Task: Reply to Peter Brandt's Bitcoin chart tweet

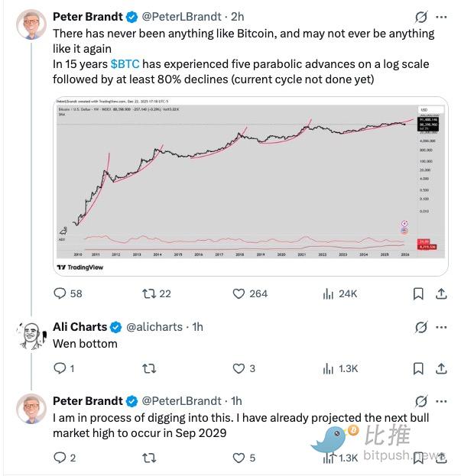Action: [59, 293]
